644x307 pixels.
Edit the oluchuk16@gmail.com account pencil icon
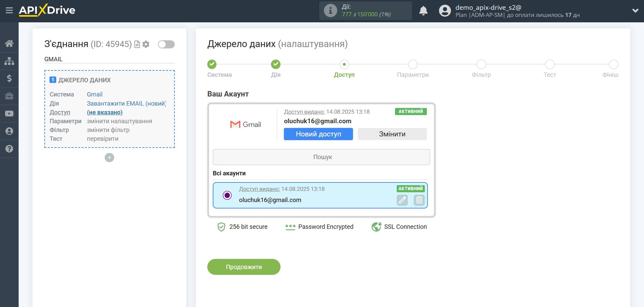point(402,200)
